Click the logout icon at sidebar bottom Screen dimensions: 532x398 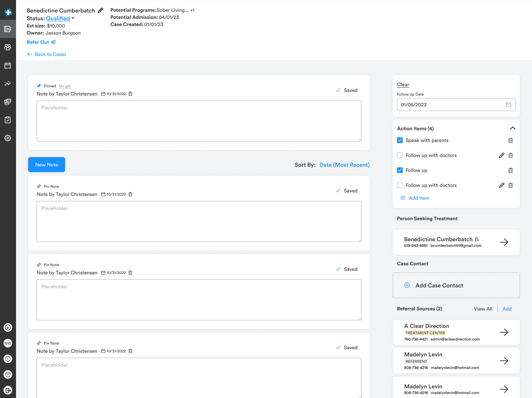pyautogui.click(x=8, y=390)
